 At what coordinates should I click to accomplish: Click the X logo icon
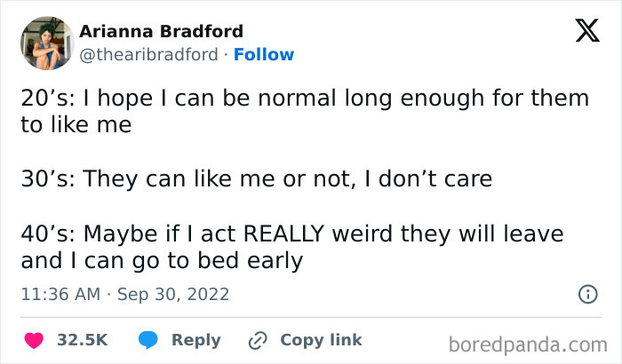tap(587, 32)
